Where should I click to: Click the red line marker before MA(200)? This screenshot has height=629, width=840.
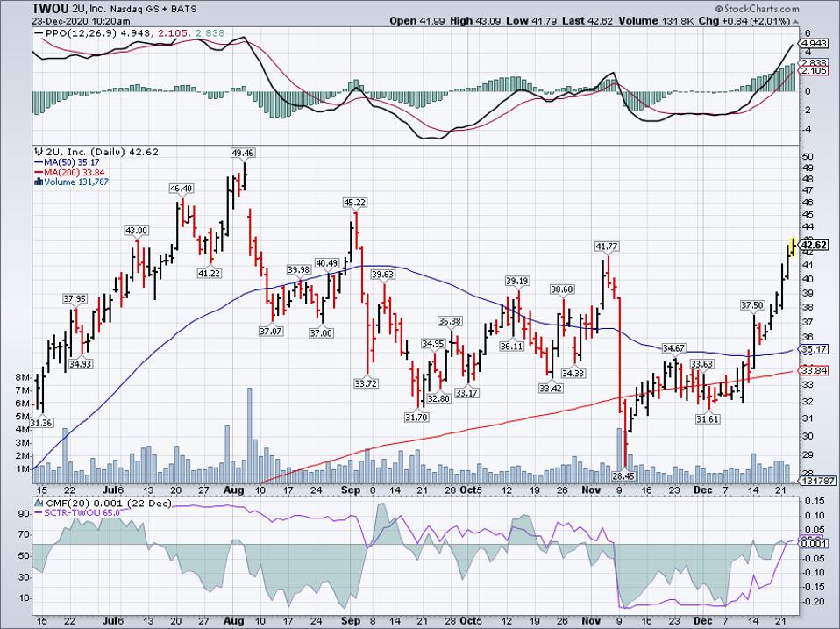coord(38,172)
